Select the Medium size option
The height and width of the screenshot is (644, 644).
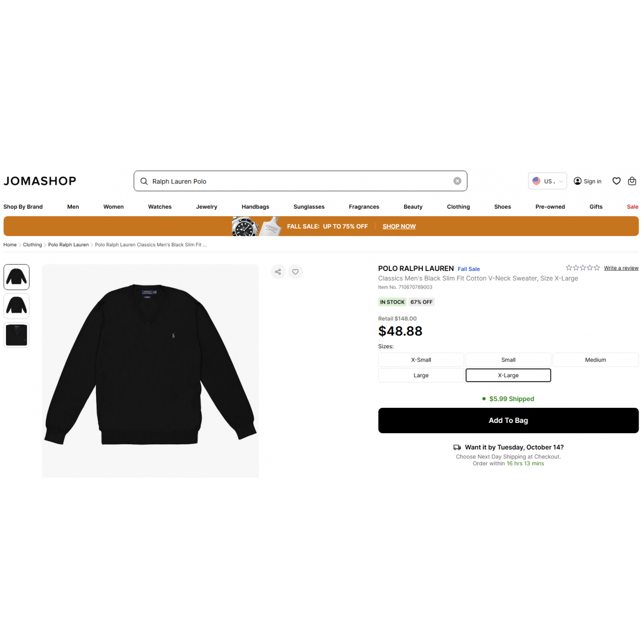point(596,360)
